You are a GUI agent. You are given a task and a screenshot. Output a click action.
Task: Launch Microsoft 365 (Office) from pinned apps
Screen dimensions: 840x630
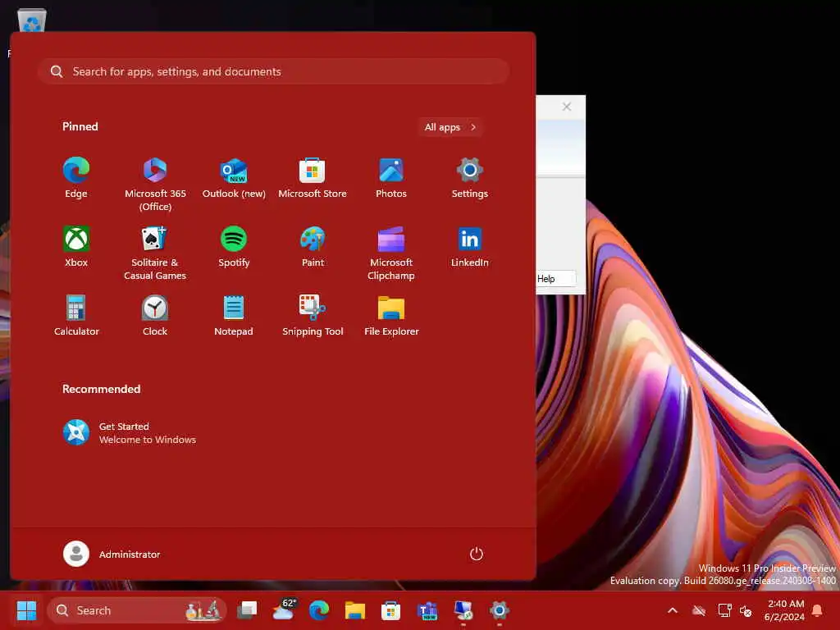(x=155, y=185)
